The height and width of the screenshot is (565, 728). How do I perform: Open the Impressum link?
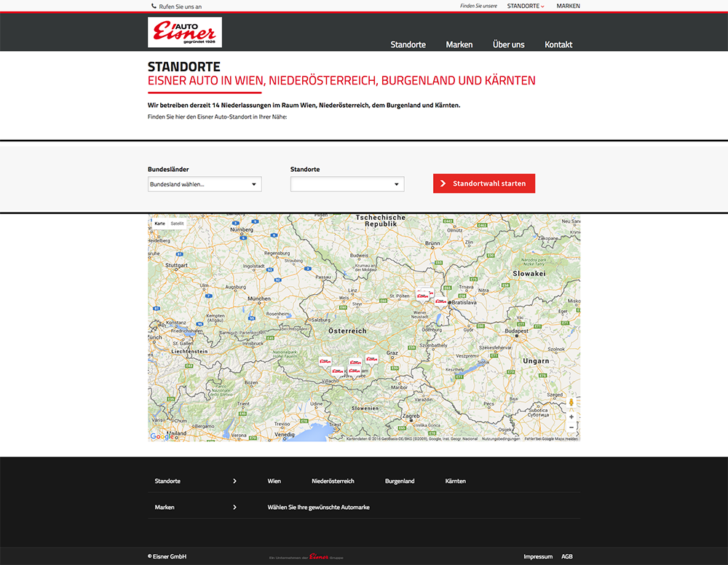(x=538, y=556)
